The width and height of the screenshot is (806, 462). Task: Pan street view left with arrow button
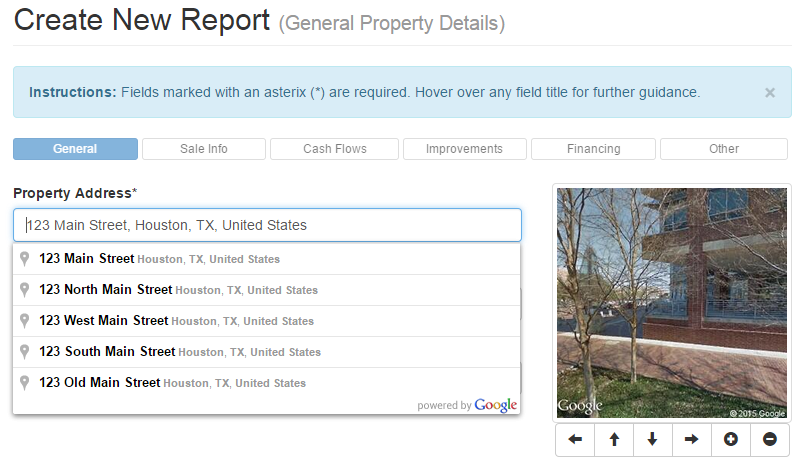[x=575, y=439]
